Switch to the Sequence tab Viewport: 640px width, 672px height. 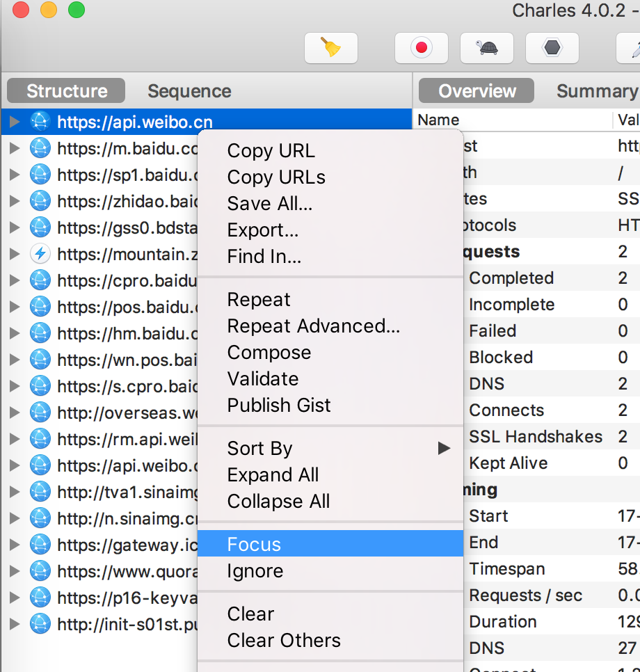pyautogui.click(x=189, y=91)
